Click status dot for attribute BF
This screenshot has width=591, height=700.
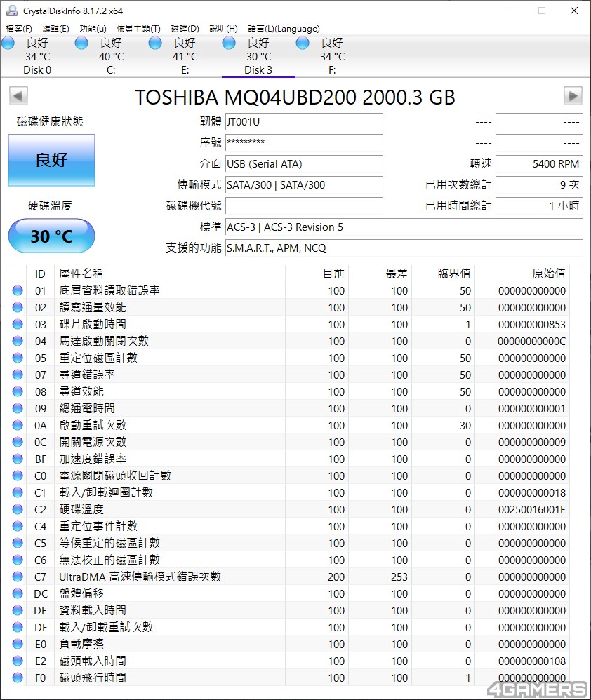click(x=18, y=459)
